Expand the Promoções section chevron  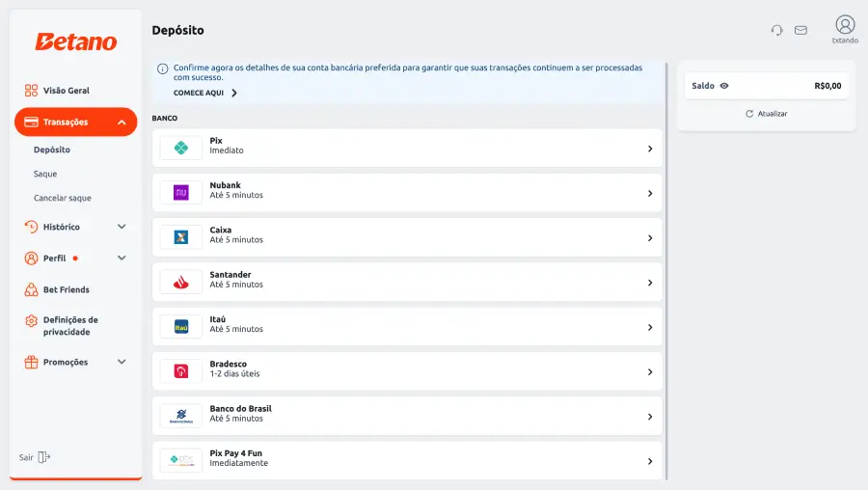(x=122, y=362)
